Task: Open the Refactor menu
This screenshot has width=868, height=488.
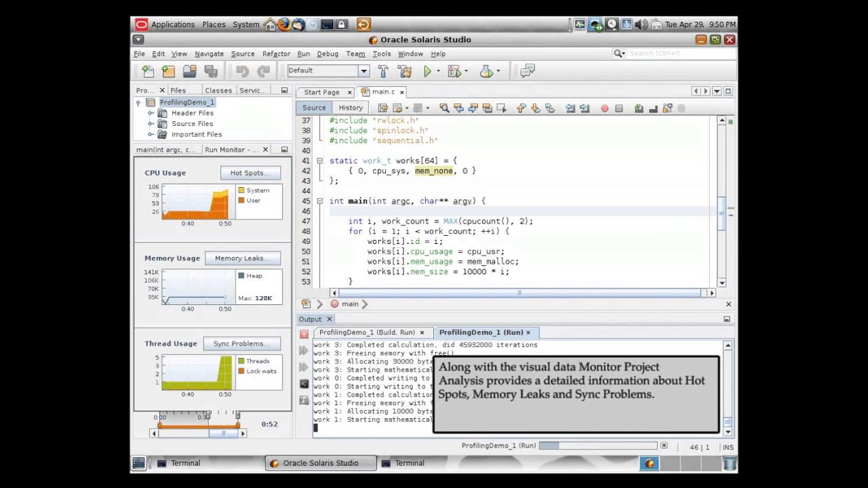Action: 276,54
